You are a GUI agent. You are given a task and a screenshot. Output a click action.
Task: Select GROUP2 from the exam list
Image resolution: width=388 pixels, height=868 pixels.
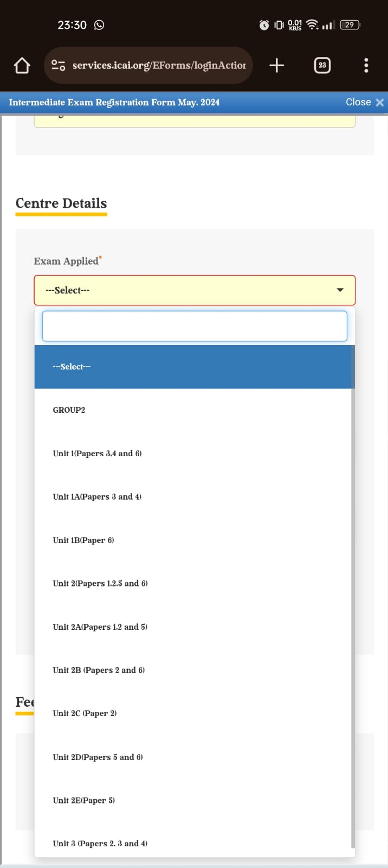(193, 410)
